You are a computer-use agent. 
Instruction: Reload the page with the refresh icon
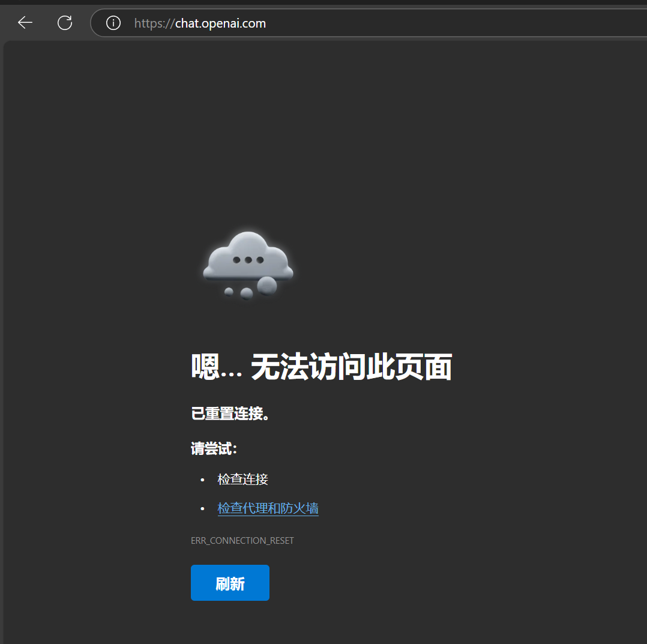[x=65, y=23]
